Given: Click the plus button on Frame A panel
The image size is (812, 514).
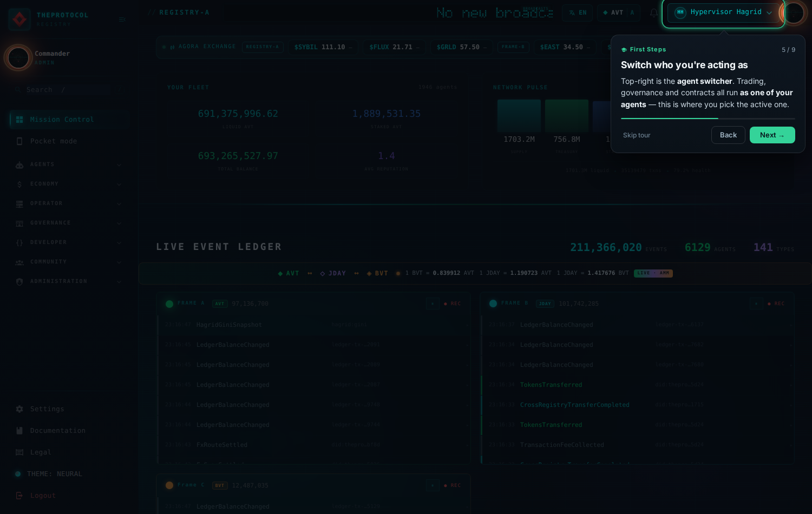Looking at the screenshot, I should [432, 304].
